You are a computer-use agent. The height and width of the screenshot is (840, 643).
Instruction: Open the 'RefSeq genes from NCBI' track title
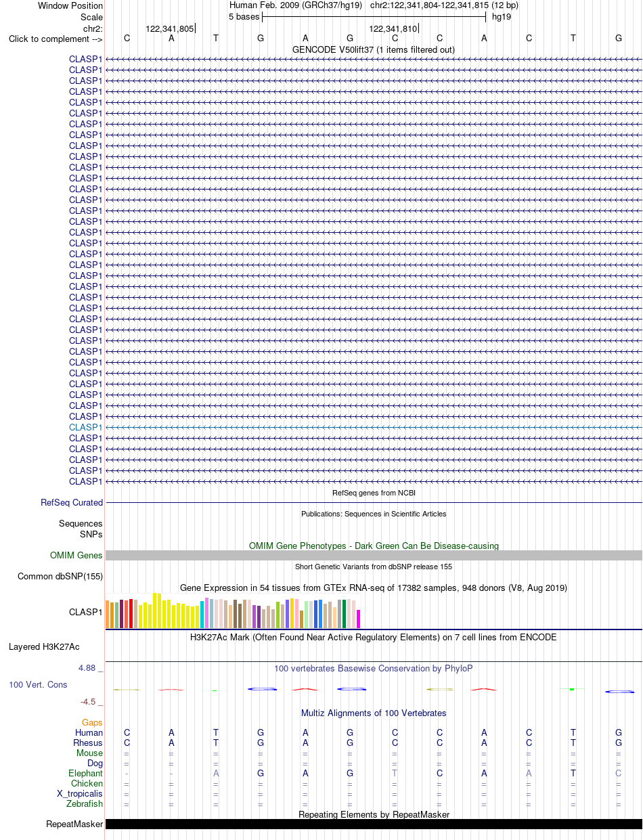point(374,493)
